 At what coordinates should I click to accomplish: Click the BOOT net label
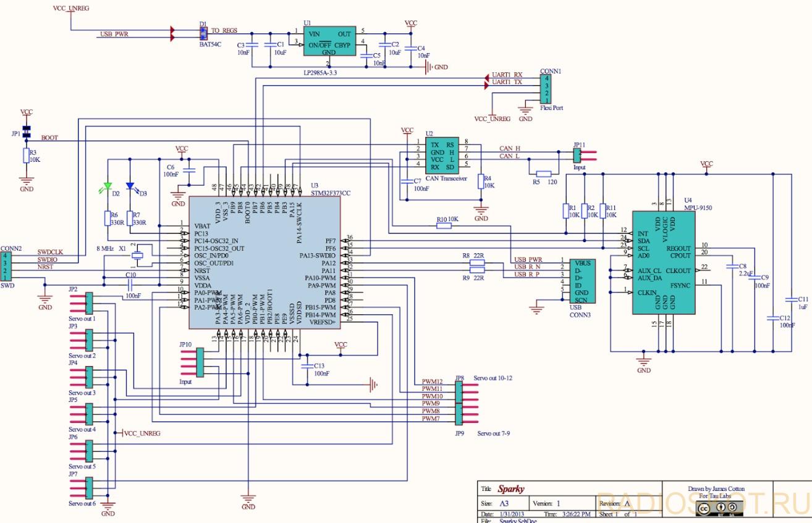pos(49,138)
